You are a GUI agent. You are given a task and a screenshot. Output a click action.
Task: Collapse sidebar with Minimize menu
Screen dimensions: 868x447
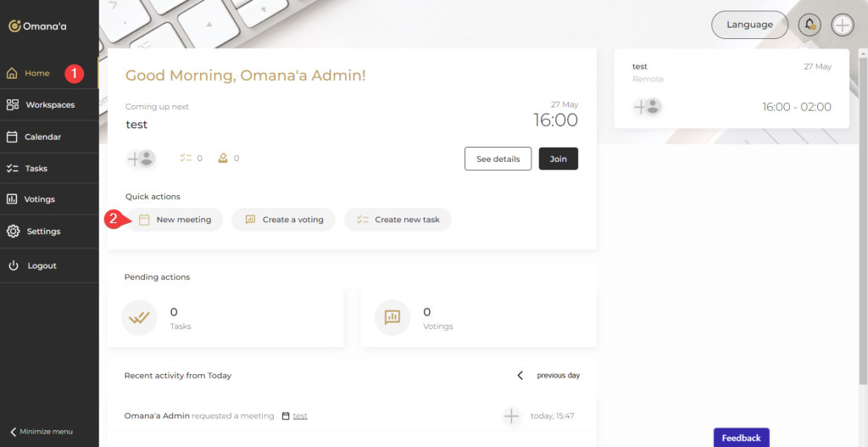(x=41, y=431)
